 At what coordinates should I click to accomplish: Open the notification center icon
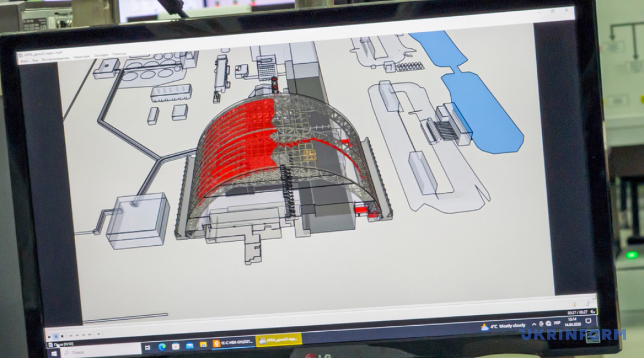click(588, 322)
